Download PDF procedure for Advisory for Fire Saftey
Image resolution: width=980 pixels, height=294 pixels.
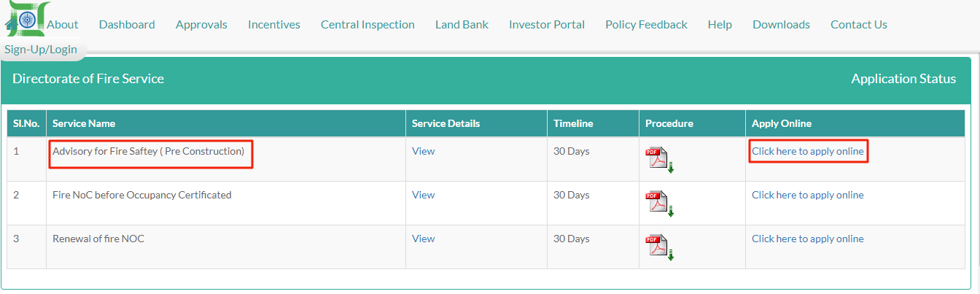[658, 159]
